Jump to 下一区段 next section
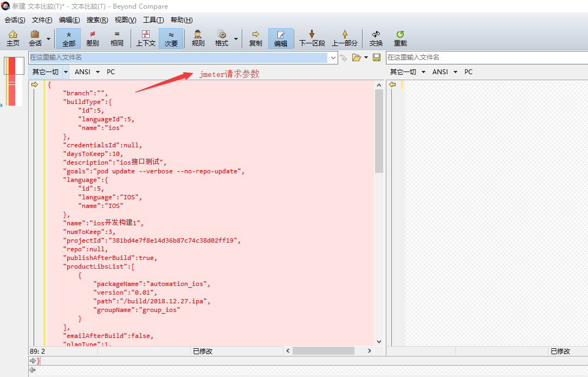 312,38
